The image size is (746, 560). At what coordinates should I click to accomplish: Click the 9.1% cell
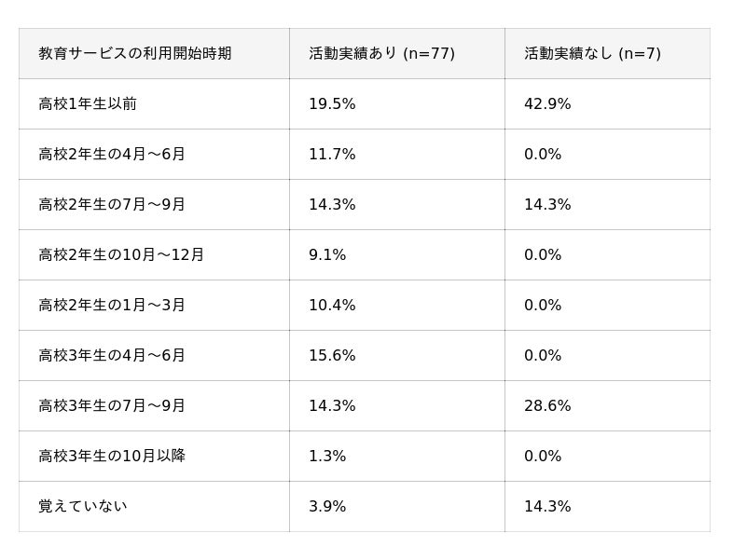tap(327, 255)
